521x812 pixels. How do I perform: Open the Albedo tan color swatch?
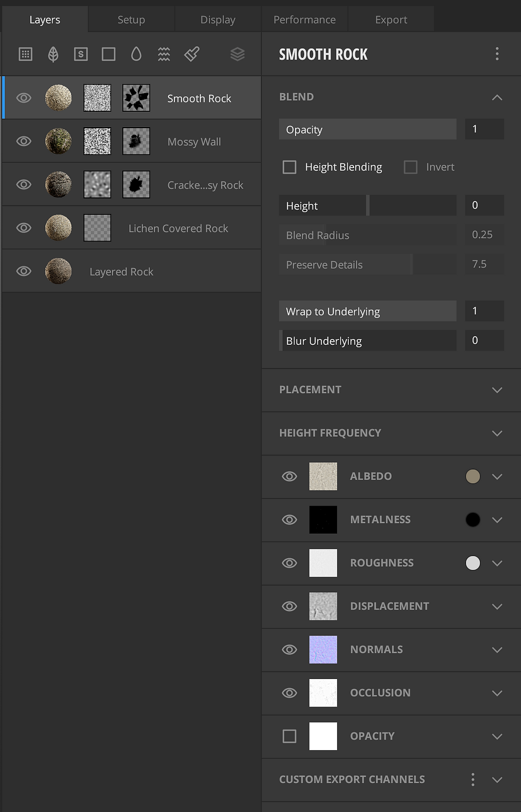point(473,476)
